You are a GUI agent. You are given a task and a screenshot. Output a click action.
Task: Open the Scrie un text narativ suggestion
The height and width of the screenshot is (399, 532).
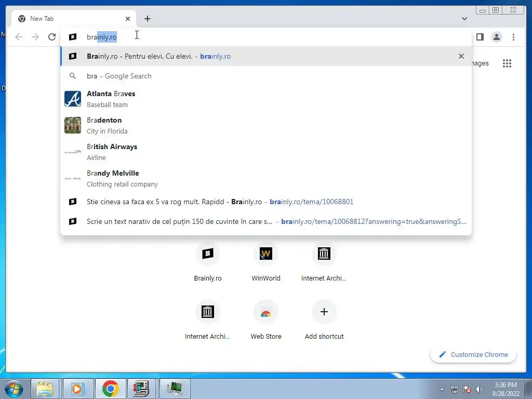(x=266, y=221)
